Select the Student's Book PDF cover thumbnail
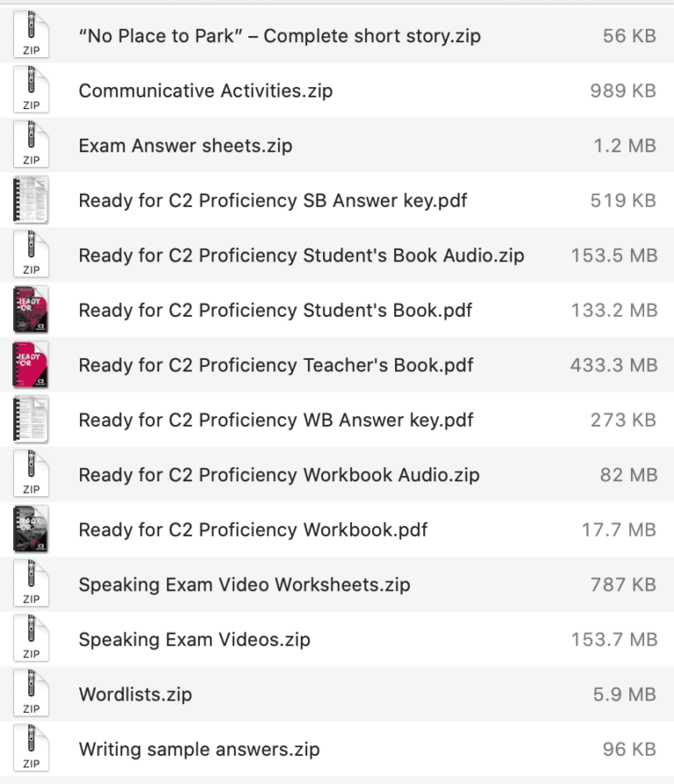This screenshot has height=784, width=674. point(31,310)
